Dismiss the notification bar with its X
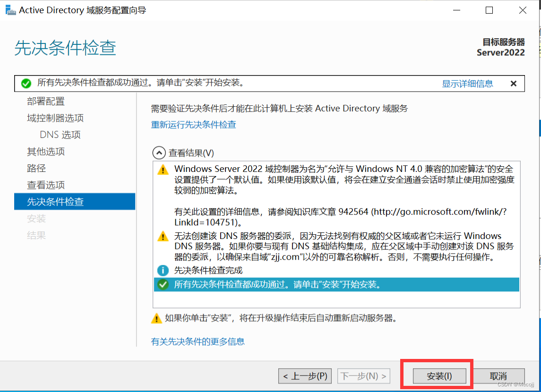Viewport: 541px width, 392px height. pyautogui.click(x=514, y=84)
